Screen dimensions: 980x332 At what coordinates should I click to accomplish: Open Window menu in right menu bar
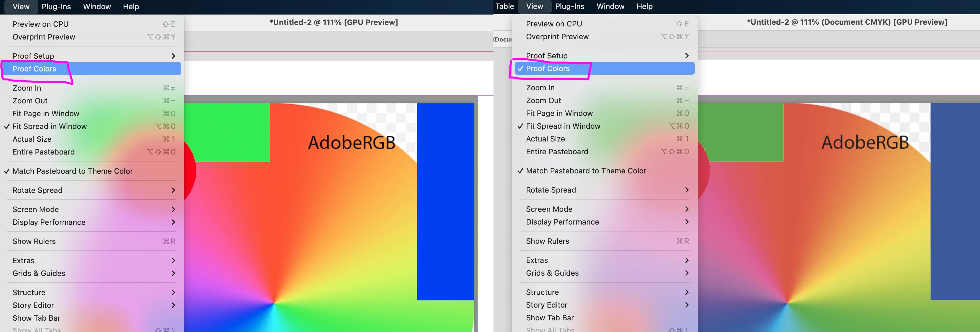point(610,6)
